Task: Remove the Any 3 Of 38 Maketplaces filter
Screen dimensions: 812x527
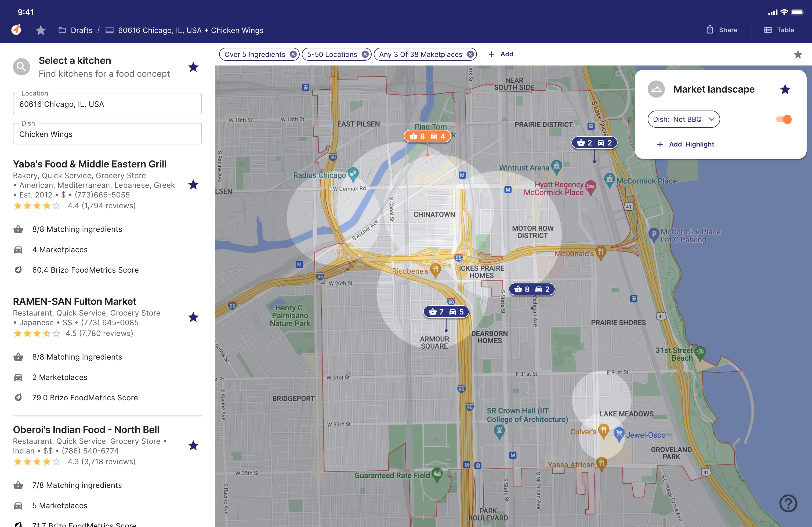Action: coord(470,54)
